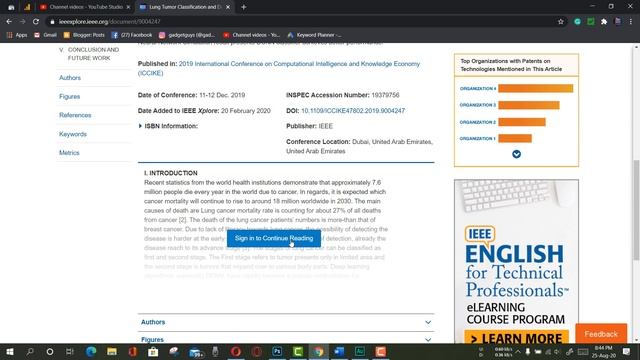640x360 pixels.
Task: Open the notification center icon
Action: [627, 351]
